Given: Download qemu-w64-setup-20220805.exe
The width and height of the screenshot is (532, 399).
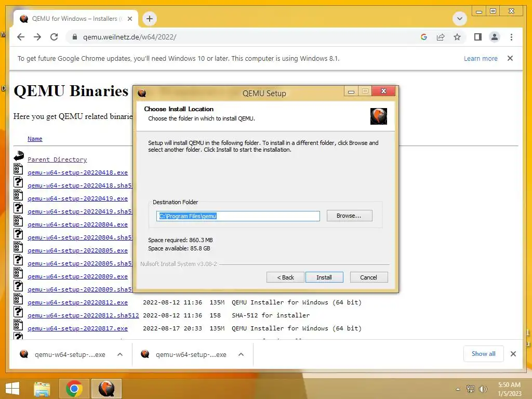Looking at the screenshot, I should point(78,250).
